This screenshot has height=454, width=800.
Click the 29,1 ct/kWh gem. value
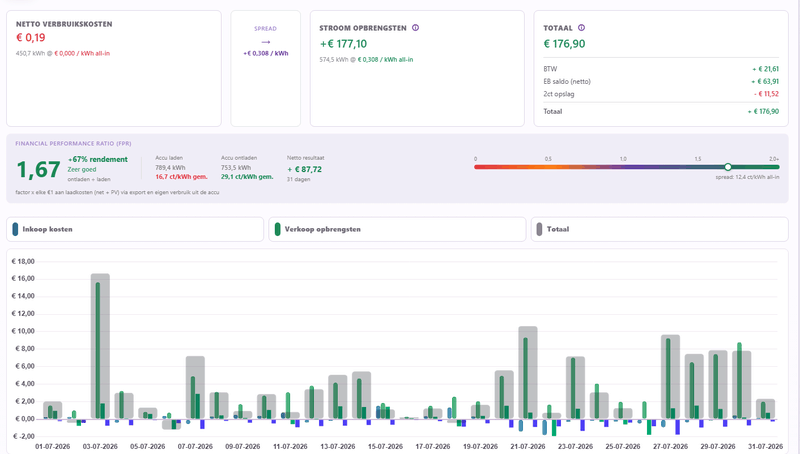[247, 177]
